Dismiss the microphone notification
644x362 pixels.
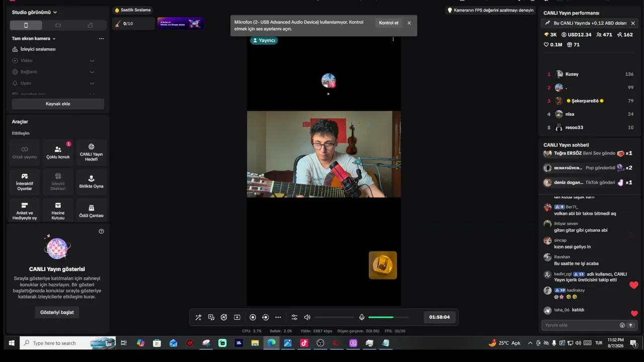(x=409, y=23)
